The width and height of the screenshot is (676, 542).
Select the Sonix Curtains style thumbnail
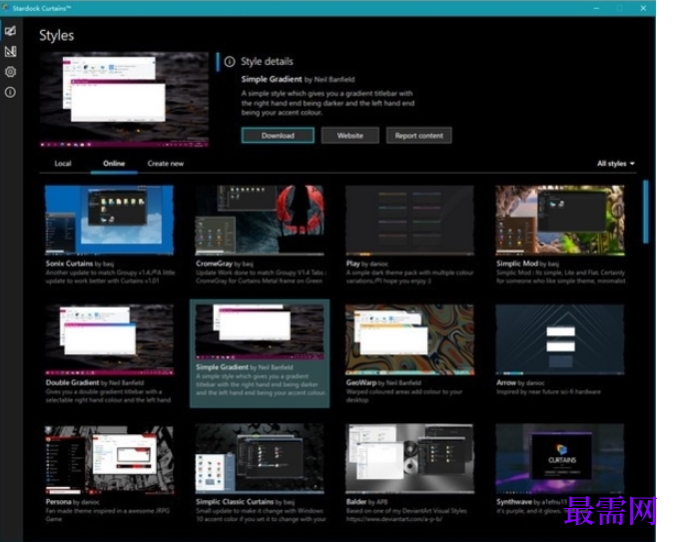[109, 220]
